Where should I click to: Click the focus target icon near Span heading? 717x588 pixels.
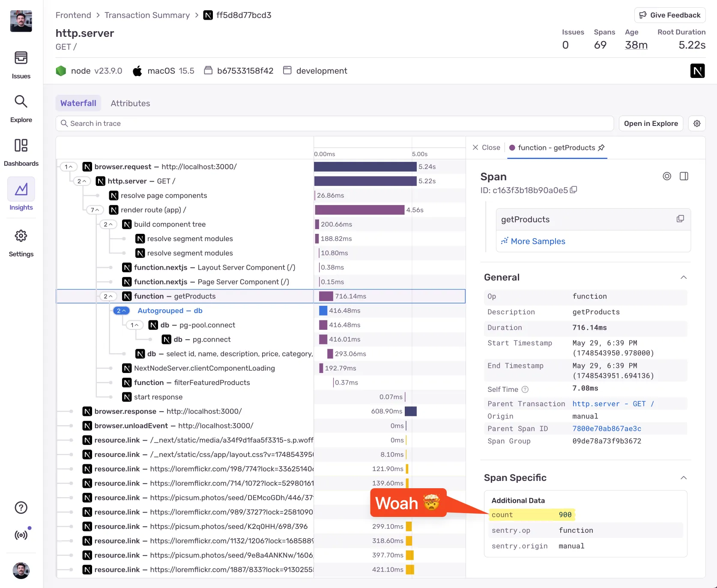point(667,176)
